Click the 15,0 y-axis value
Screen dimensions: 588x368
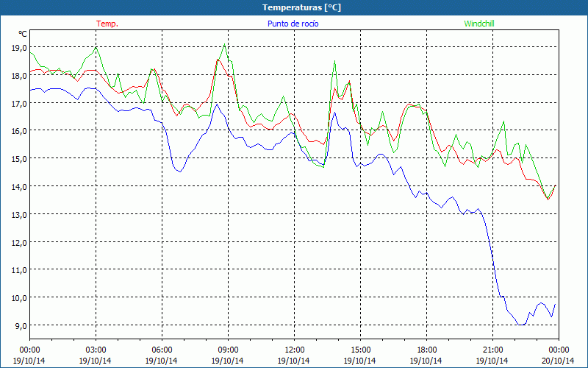[x=20, y=159]
